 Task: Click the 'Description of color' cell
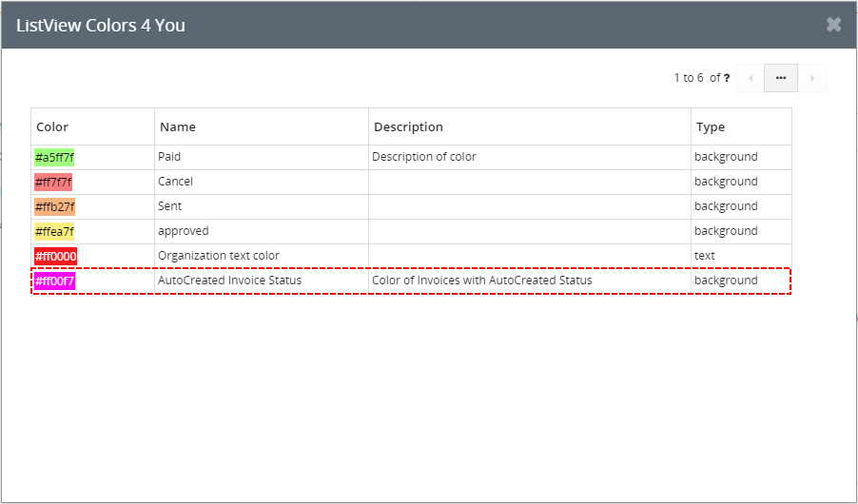tap(424, 157)
